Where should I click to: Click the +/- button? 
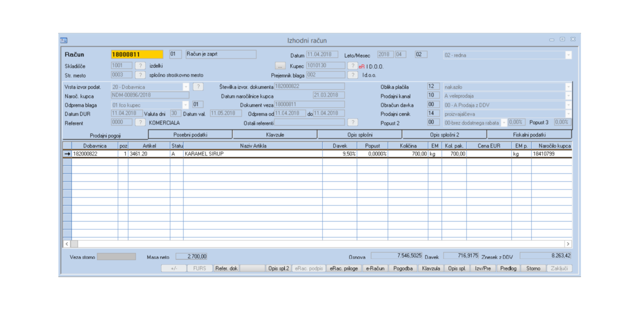[174, 268]
